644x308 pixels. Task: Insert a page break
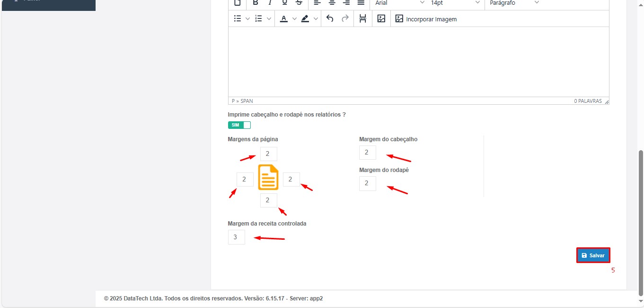(363, 19)
